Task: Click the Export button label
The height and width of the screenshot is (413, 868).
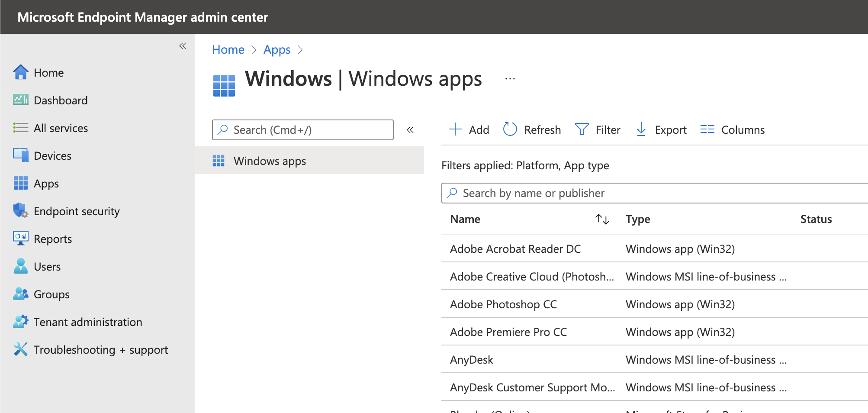Action: click(671, 130)
